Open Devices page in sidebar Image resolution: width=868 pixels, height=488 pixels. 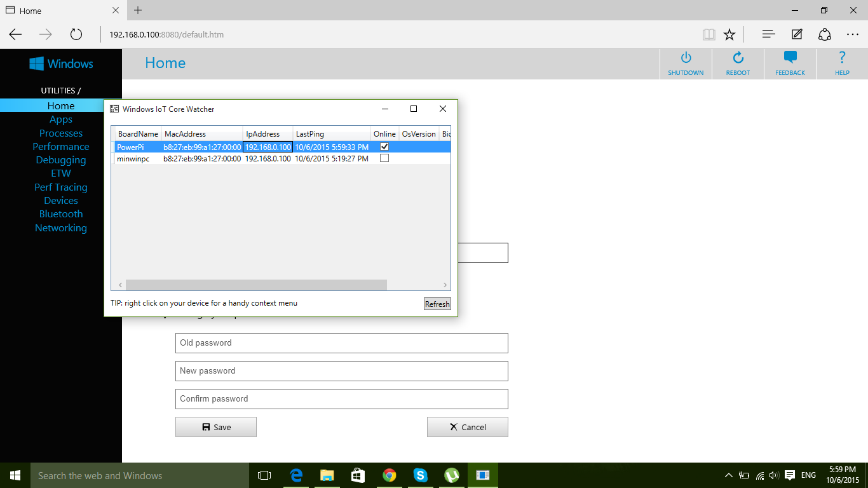click(61, 200)
